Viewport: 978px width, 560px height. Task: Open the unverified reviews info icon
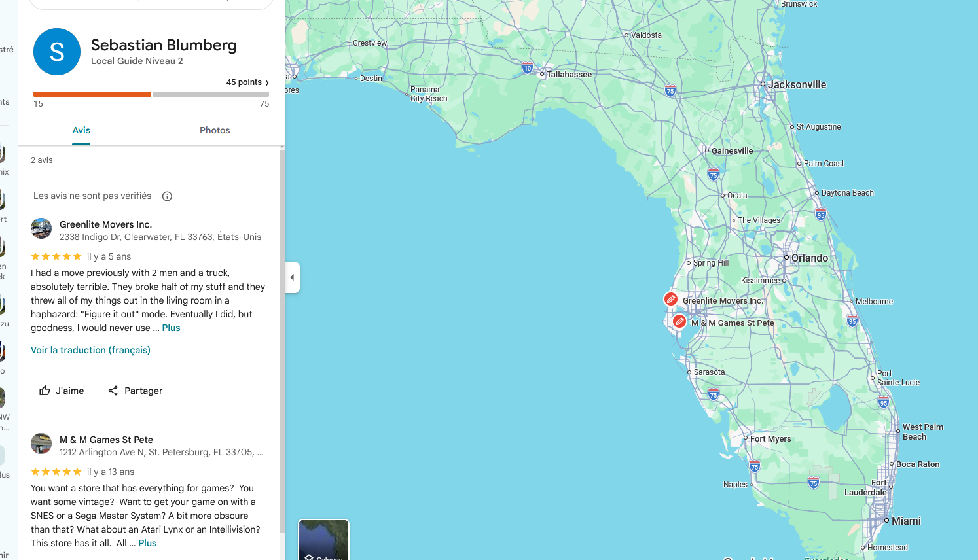(x=167, y=196)
